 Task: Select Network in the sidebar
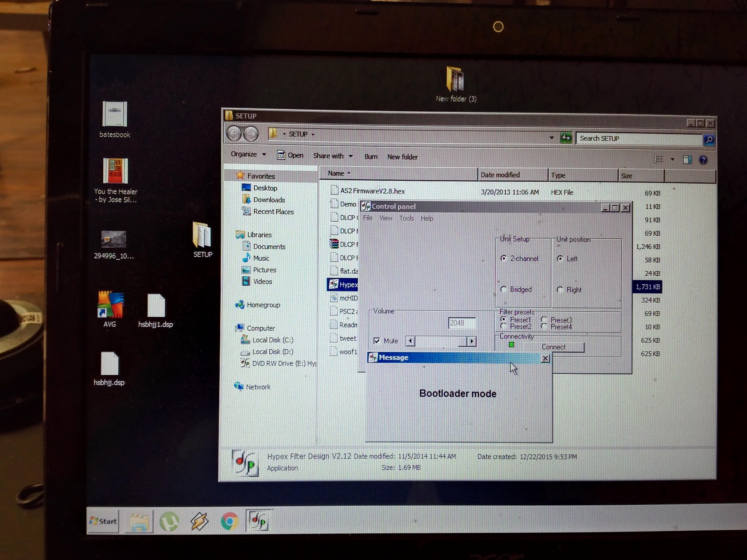pyautogui.click(x=252, y=387)
